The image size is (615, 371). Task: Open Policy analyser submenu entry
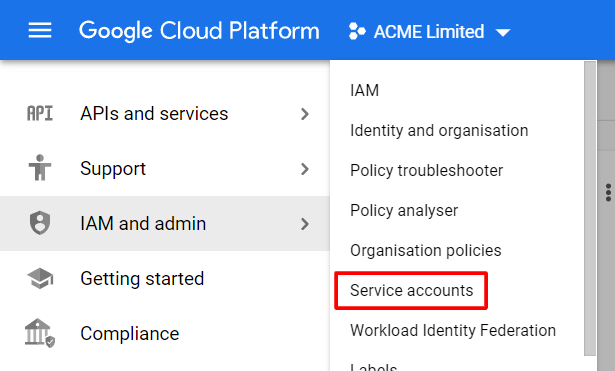pos(404,211)
